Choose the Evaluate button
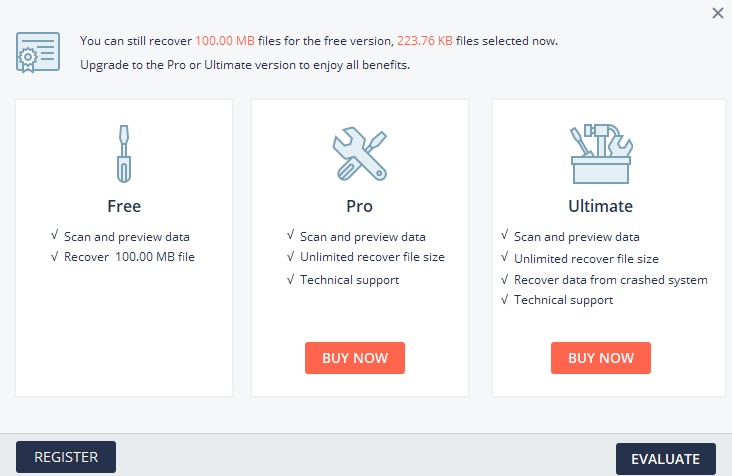The image size is (732, 476). point(665,459)
